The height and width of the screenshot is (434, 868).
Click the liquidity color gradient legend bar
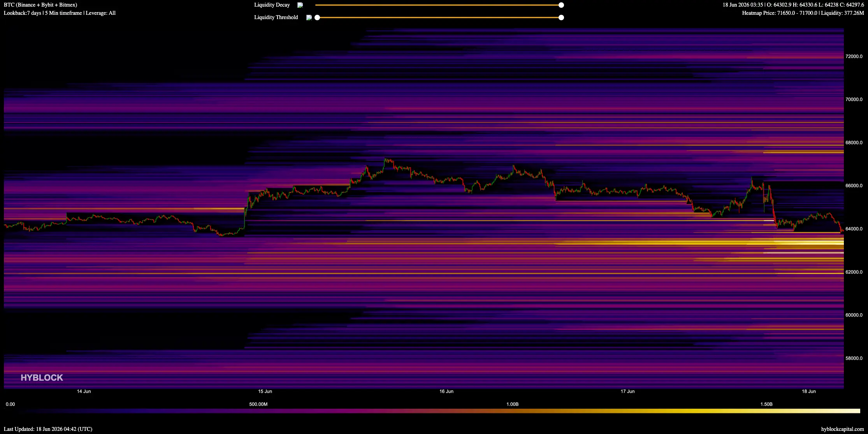click(x=434, y=411)
